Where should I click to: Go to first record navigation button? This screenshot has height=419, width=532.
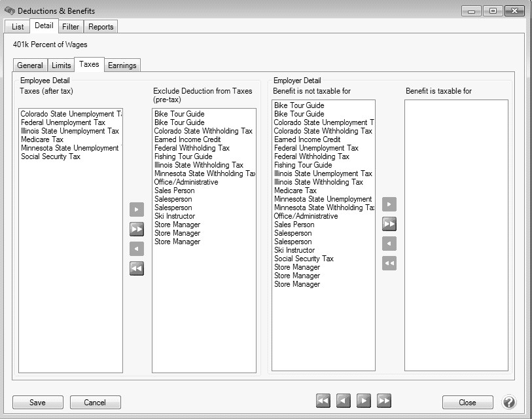click(323, 401)
